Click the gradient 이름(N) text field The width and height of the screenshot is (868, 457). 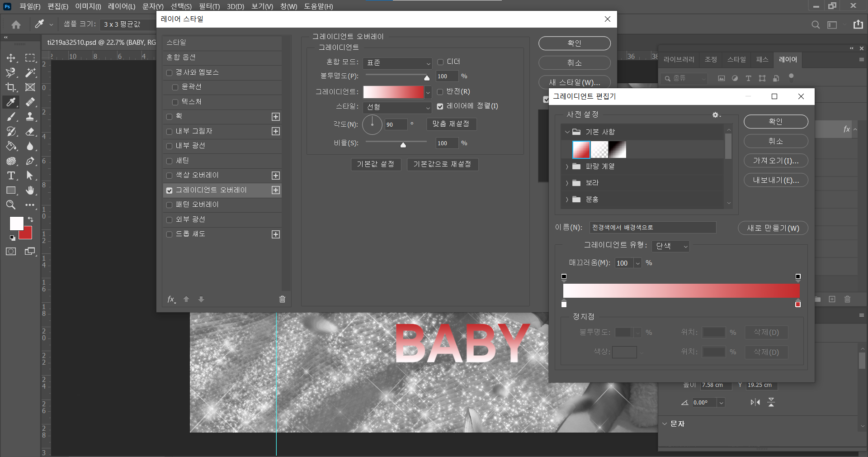[x=652, y=227]
